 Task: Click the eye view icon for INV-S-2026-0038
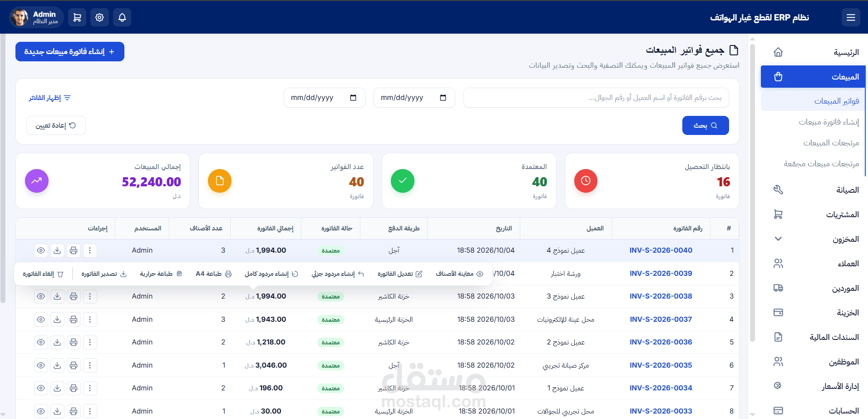[x=41, y=296]
